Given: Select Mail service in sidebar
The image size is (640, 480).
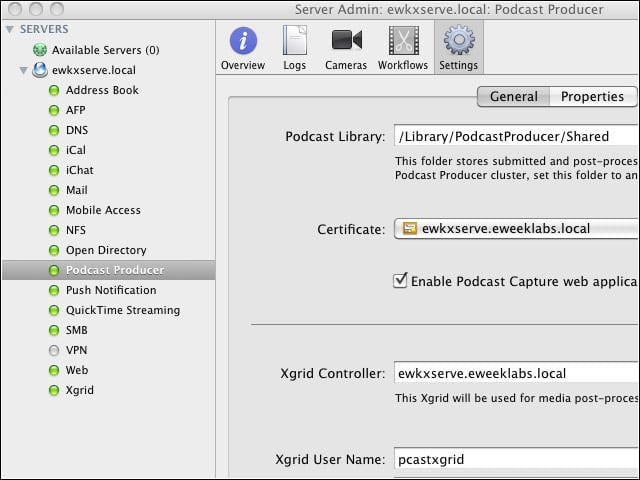Looking at the screenshot, I should point(77,190).
